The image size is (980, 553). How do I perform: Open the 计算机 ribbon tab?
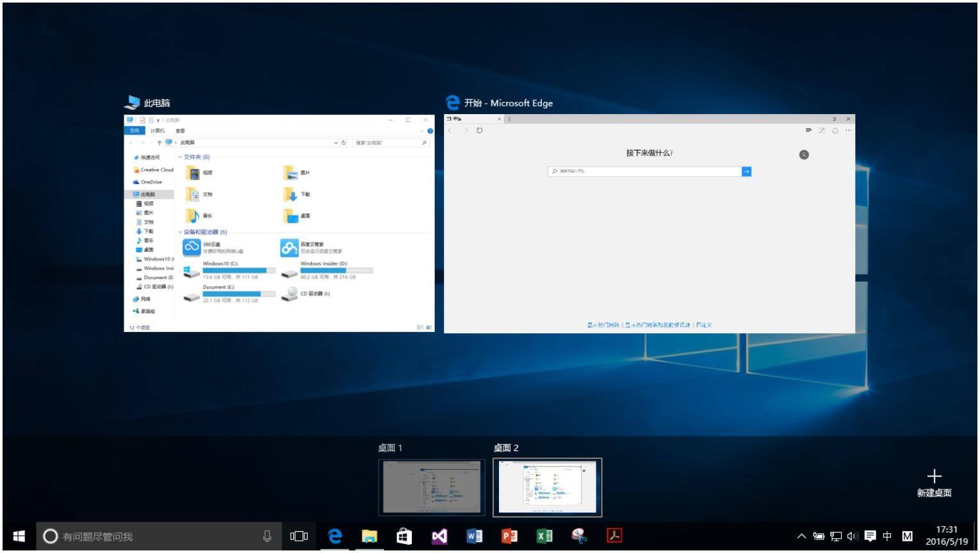[158, 131]
